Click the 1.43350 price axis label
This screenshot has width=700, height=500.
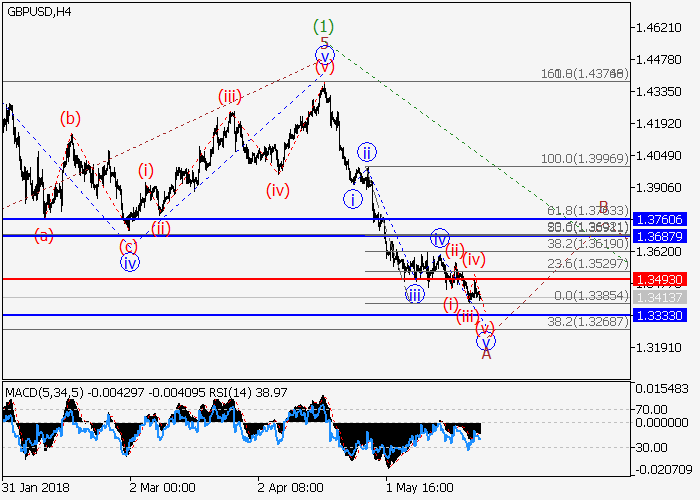click(x=658, y=92)
